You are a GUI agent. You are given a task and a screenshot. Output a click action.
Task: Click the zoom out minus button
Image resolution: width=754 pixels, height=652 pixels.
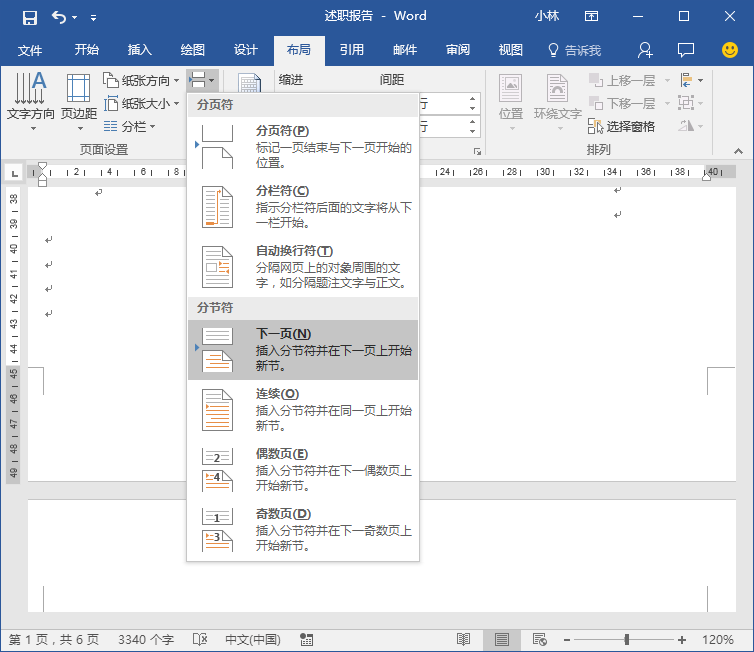click(567, 639)
